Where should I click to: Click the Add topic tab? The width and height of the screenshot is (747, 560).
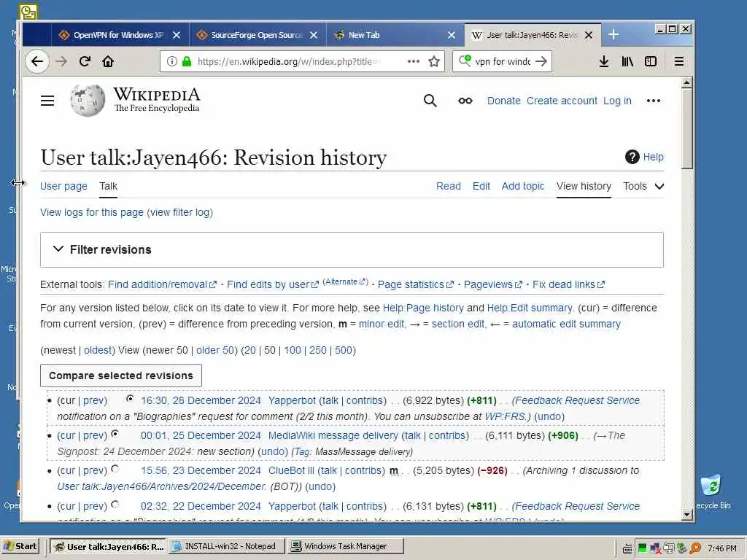522,186
